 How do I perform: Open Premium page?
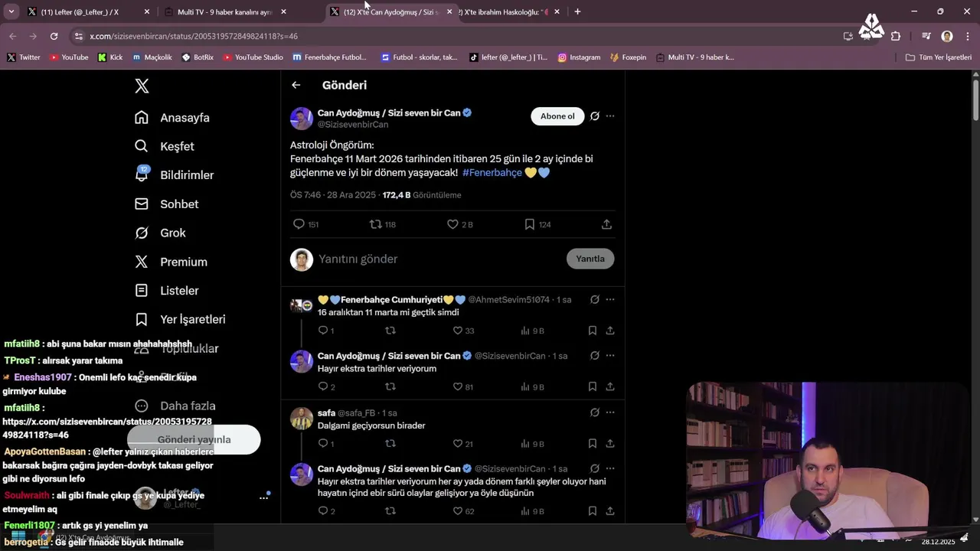pyautogui.click(x=171, y=262)
